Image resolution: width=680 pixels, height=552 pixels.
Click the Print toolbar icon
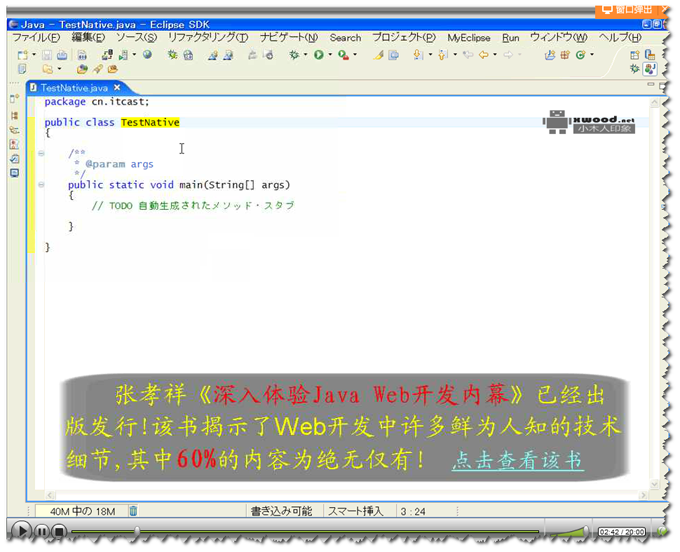[62, 55]
